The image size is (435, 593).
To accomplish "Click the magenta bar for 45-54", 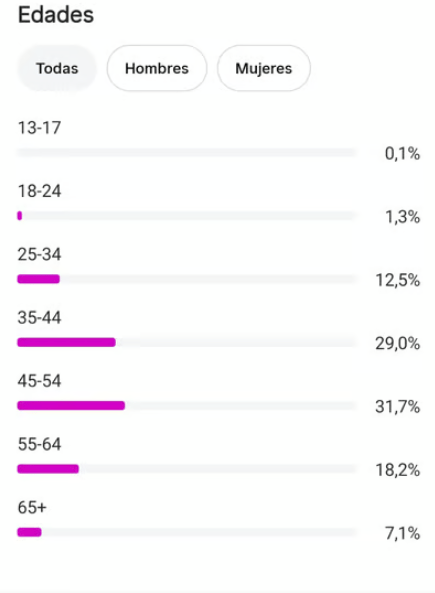I will 71,405.
